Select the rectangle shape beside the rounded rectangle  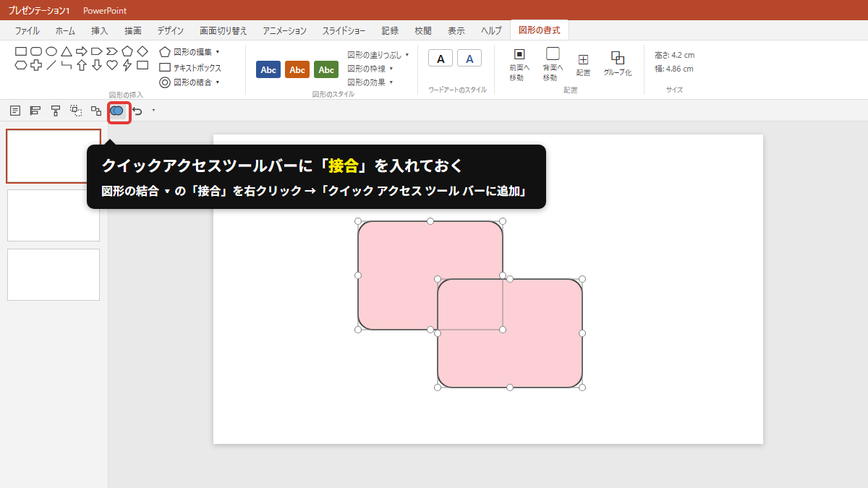[x=21, y=51]
